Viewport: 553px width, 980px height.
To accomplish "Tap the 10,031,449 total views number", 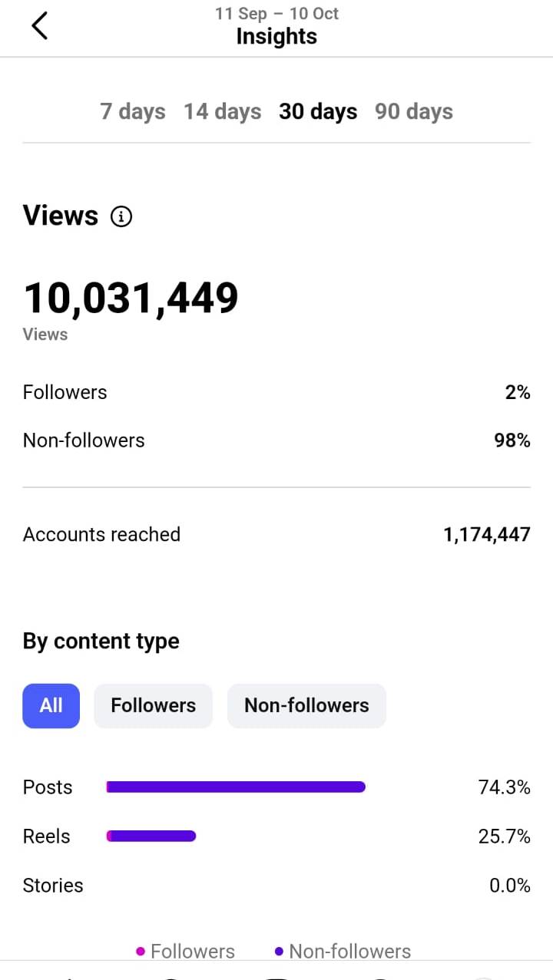I will [x=131, y=299].
